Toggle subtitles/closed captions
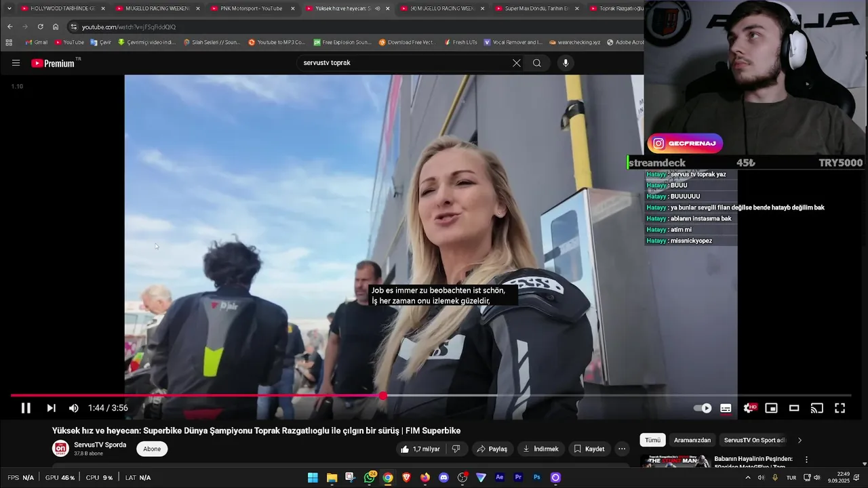 click(726, 408)
